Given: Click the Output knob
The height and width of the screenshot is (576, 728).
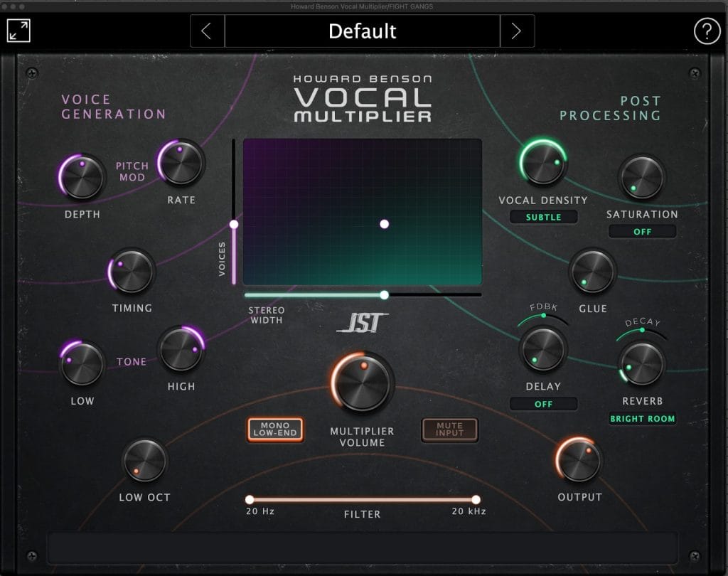Looking at the screenshot, I should [579, 460].
